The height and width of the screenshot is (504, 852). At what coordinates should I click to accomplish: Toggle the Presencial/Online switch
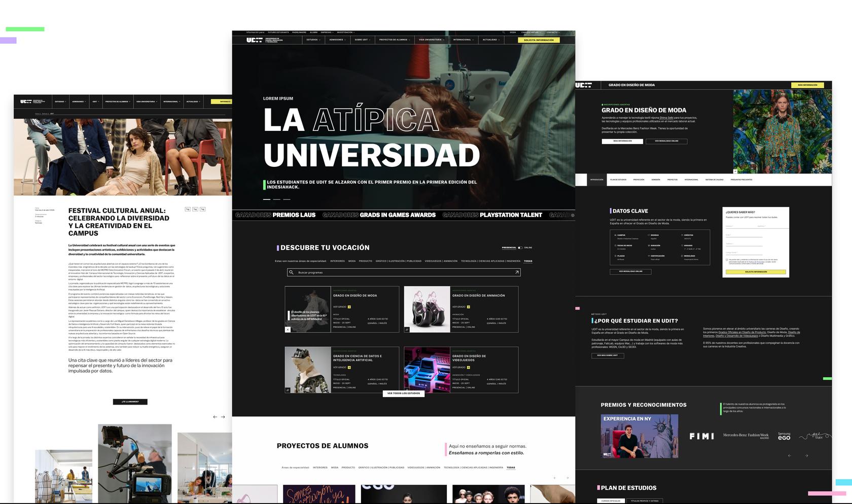520,247
